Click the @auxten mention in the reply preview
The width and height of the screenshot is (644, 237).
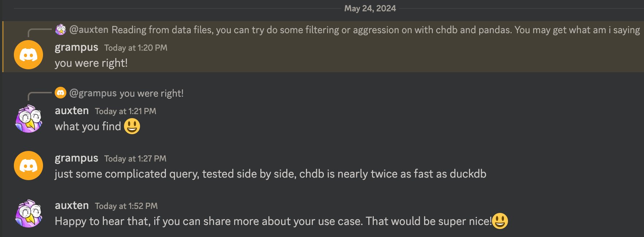(89, 30)
